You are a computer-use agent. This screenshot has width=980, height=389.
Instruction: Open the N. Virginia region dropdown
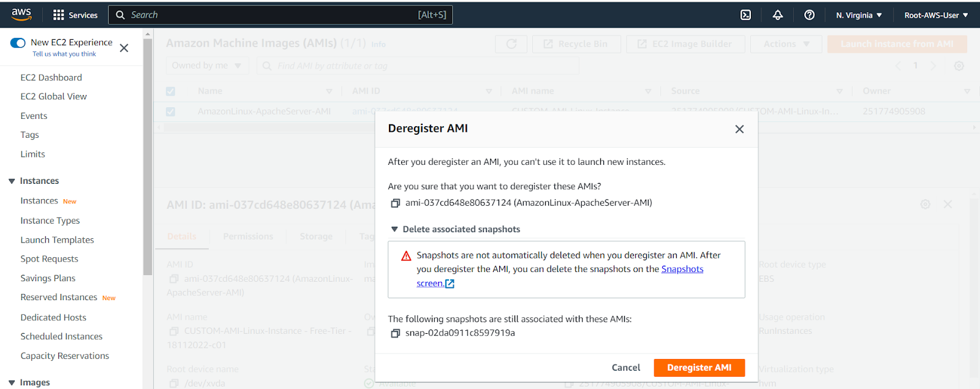(x=859, y=15)
